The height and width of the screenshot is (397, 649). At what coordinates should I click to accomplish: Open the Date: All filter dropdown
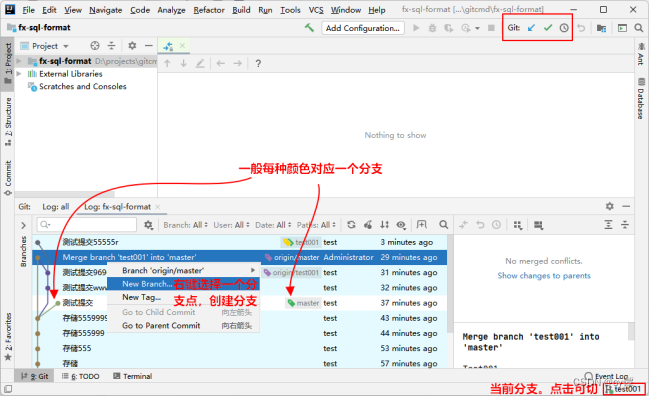[x=273, y=225]
